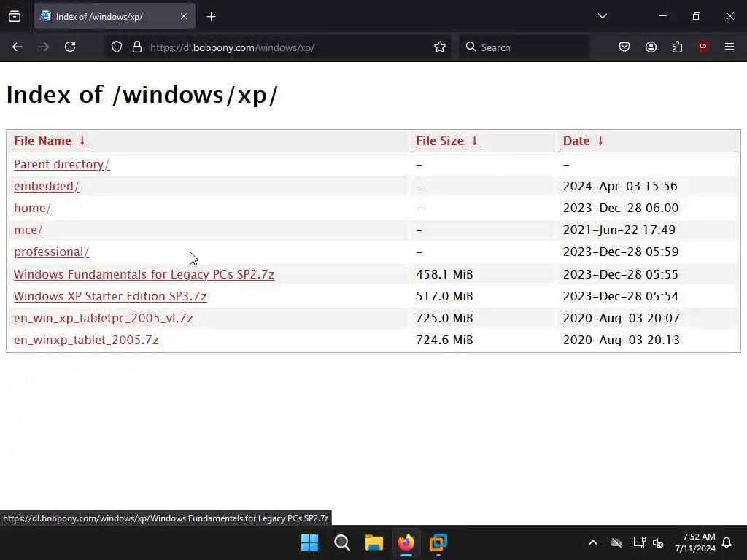Open the Firefox View tabs icon
This screenshot has height=560, width=747.
(x=15, y=16)
